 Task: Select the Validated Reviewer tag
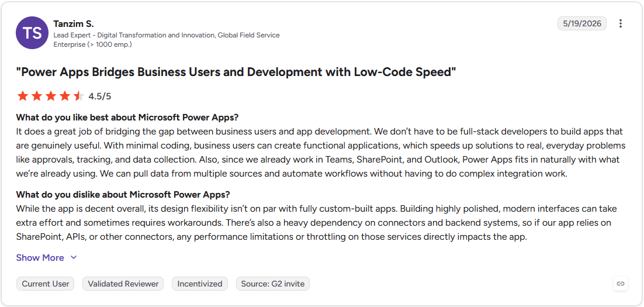[x=123, y=284]
